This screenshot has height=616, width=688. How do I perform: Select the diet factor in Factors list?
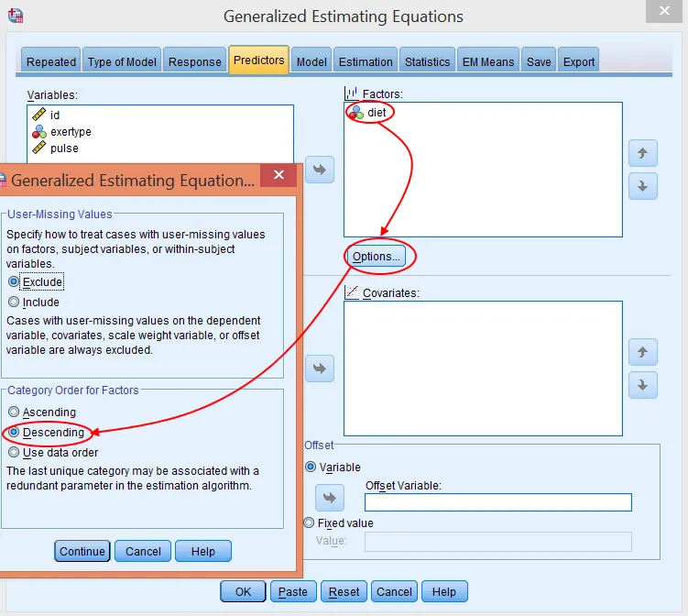coord(376,113)
